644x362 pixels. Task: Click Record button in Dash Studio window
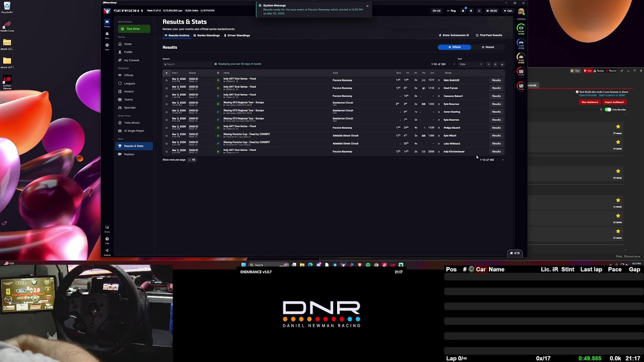[x=611, y=71]
